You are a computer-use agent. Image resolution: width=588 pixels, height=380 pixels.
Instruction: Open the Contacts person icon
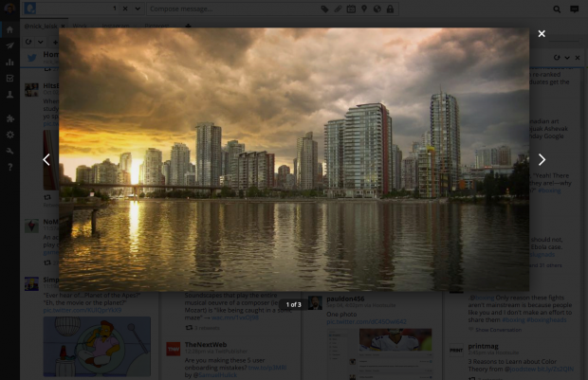point(9,95)
